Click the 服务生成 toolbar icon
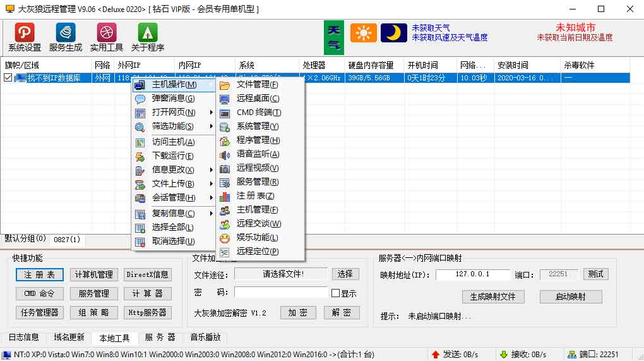Viewport: 644px width, 361px height. coord(66,33)
